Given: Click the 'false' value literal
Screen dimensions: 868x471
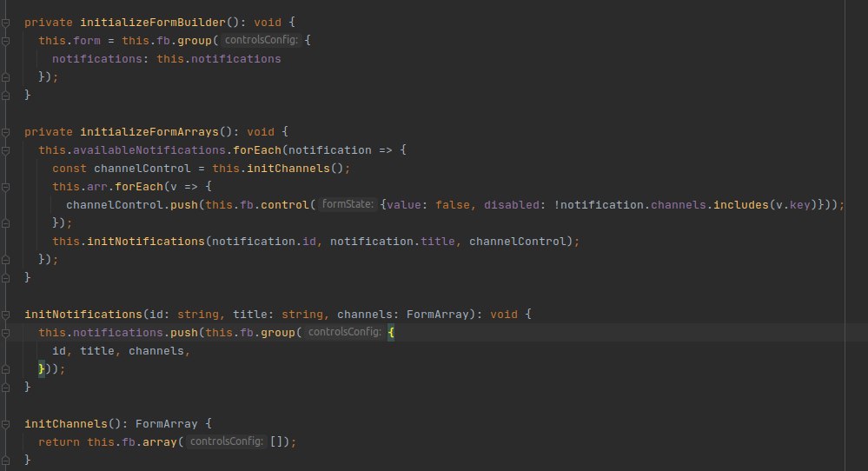Looking at the screenshot, I should point(453,205).
